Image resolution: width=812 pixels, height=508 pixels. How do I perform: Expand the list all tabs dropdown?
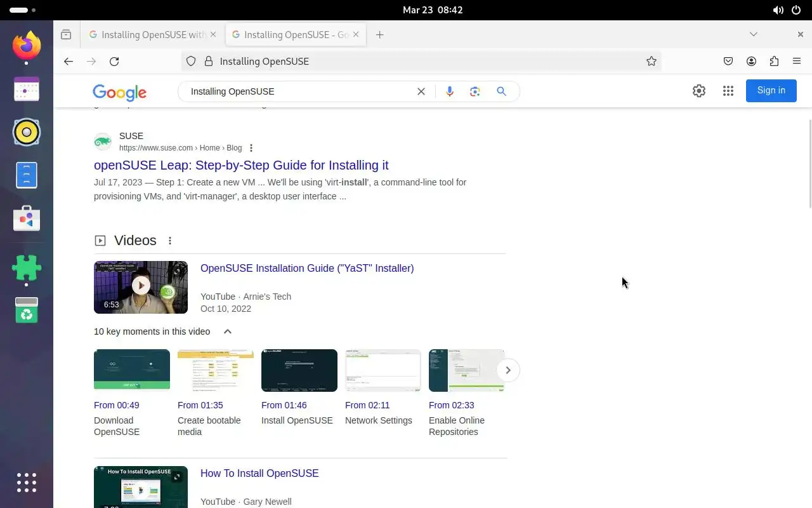tap(753, 34)
